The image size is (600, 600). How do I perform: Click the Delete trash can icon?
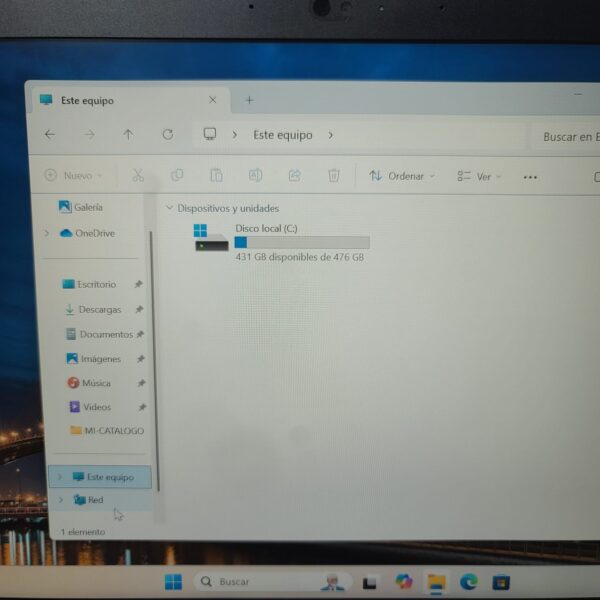[334, 176]
